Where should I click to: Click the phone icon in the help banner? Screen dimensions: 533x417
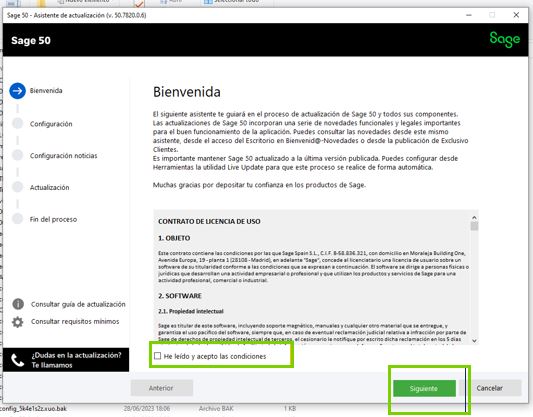click(17, 361)
